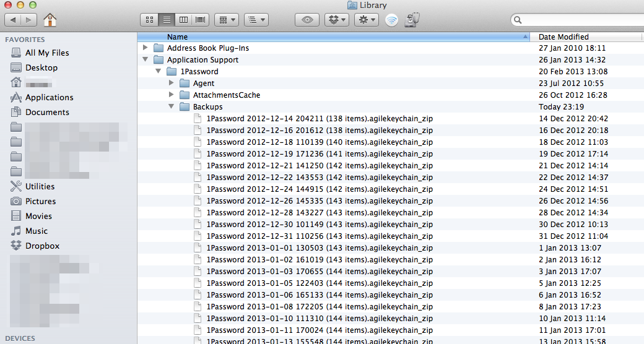Switch to list view
The height and width of the screenshot is (344, 644).
[x=167, y=20]
